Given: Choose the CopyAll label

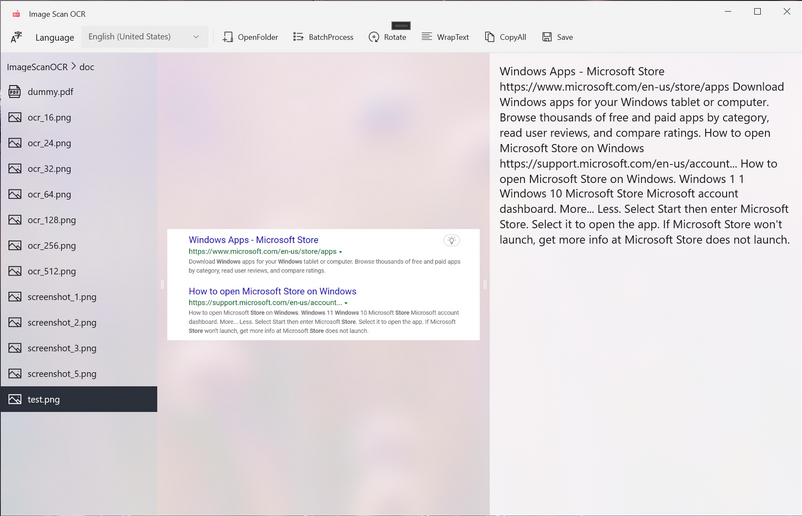Looking at the screenshot, I should click(513, 37).
